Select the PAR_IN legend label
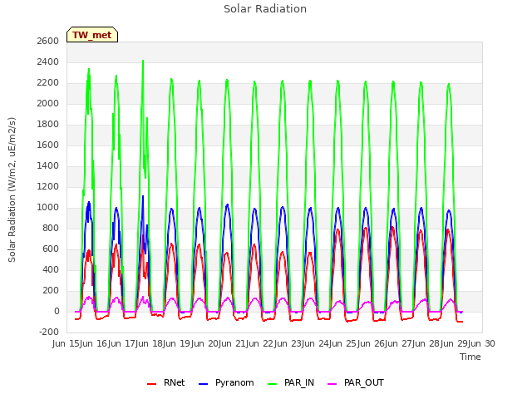 coord(299,382)
